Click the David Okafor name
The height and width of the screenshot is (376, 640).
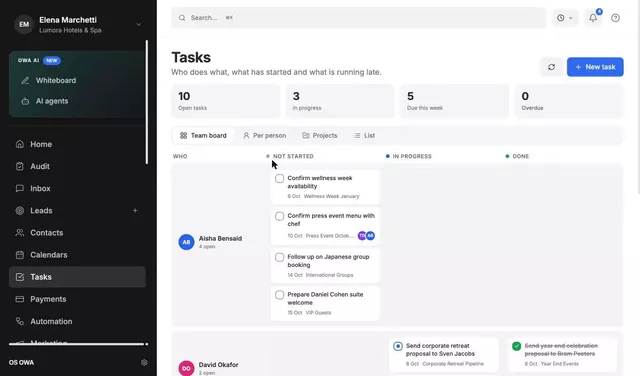click(218, 365)
